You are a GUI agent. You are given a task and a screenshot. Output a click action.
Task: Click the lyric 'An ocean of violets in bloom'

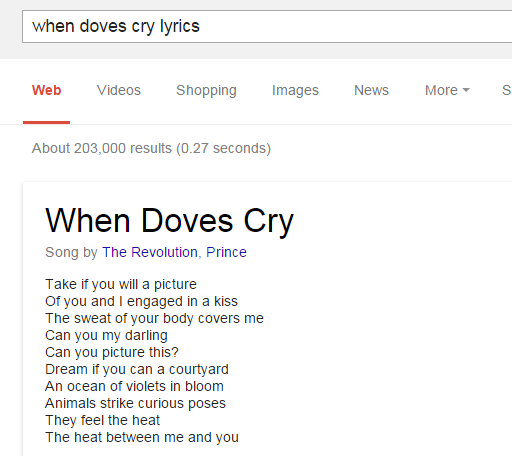point(134,386)
